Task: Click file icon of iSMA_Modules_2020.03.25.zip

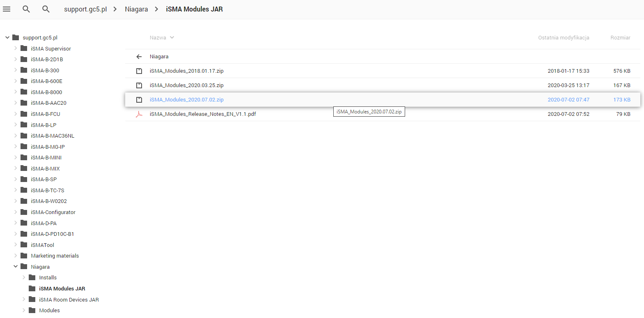Action: (139, 85)
